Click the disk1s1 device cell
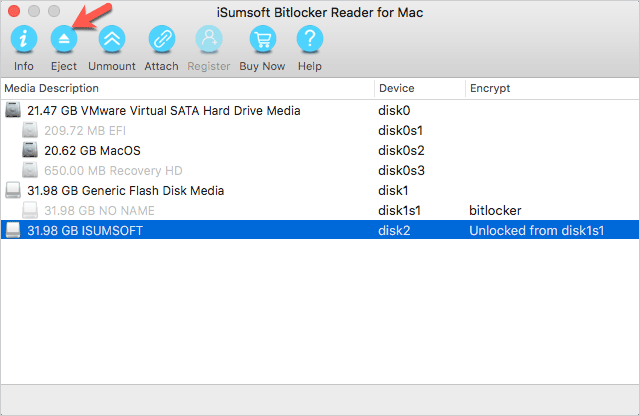Viewport: 640px width, 416px height. 399,211
